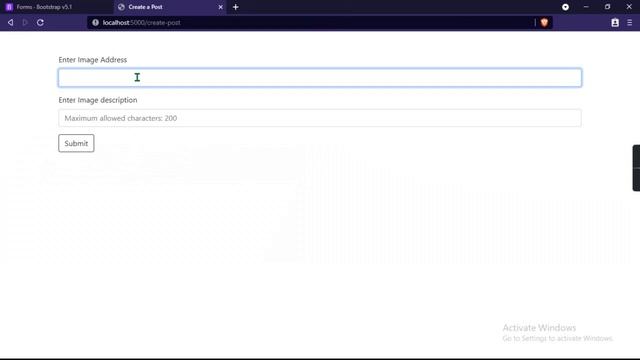Click the Image description input field
The width and height of the screenshot is (640, 360).
[320, 118]
